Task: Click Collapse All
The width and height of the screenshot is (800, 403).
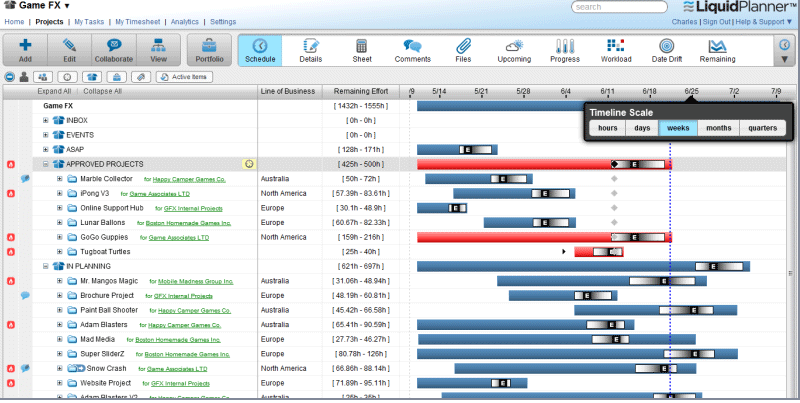Action: 103,91
